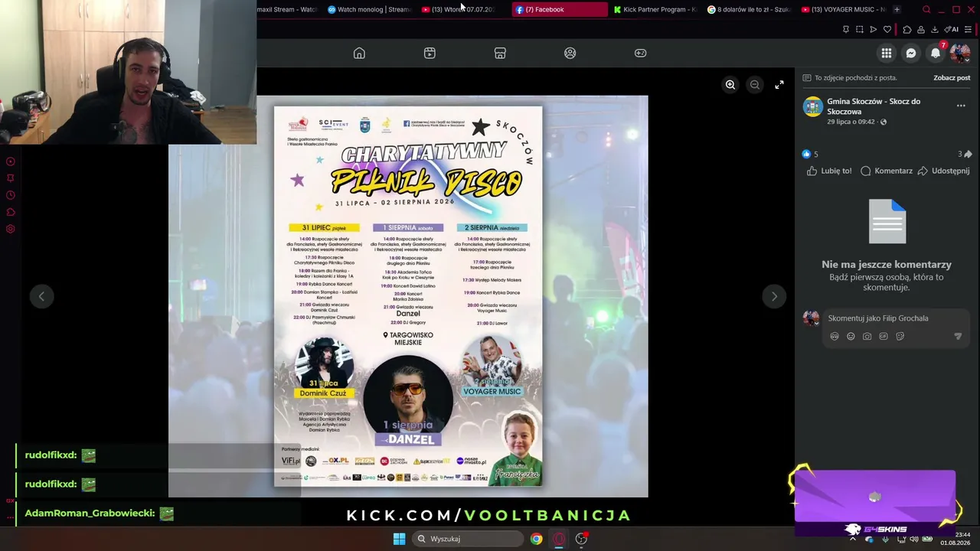Open the Charytatywny Piknik Disco poster image
This screenshot has width=980, height=551.
(408, 296)
